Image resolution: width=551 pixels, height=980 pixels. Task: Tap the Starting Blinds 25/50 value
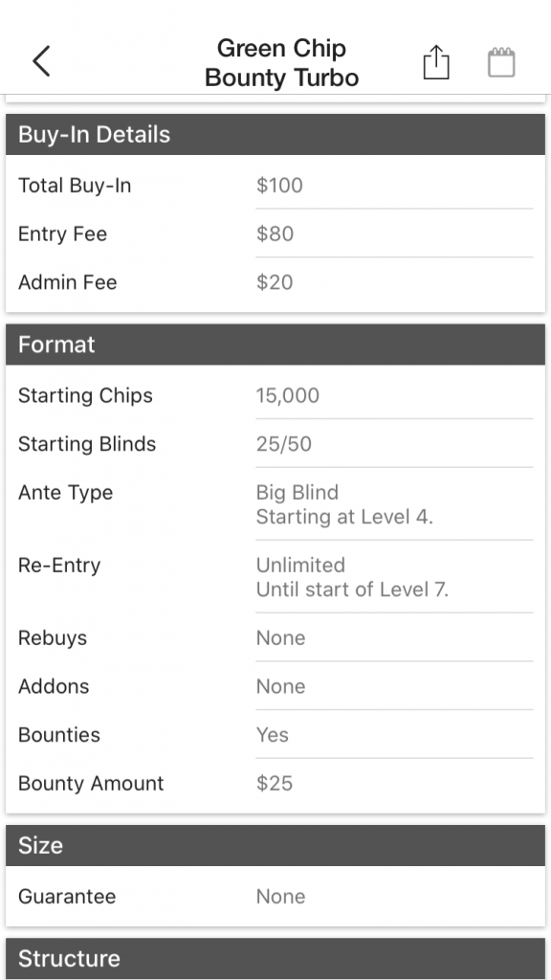(x=283, y=444)
